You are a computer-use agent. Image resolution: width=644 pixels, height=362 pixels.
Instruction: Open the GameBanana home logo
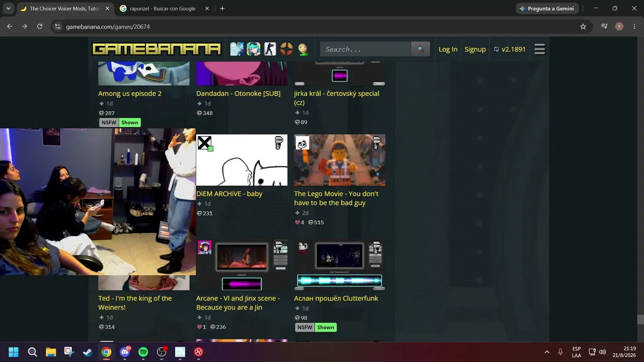(156, 49)
